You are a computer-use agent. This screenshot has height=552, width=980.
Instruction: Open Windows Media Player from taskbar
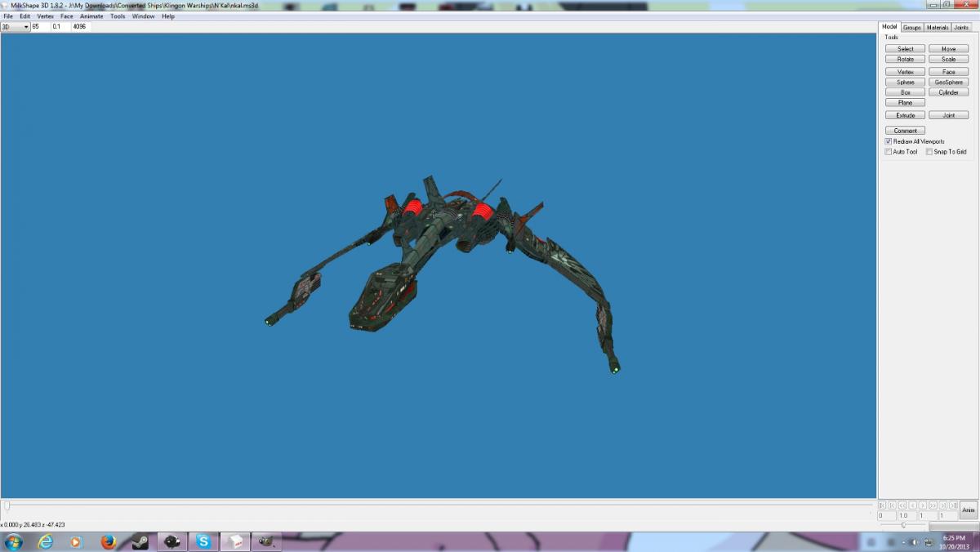pos(76,541)
